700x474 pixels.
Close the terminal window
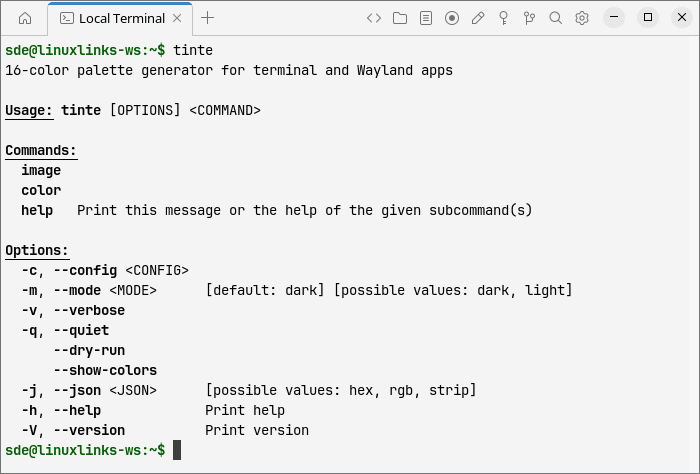pos(682,17)
